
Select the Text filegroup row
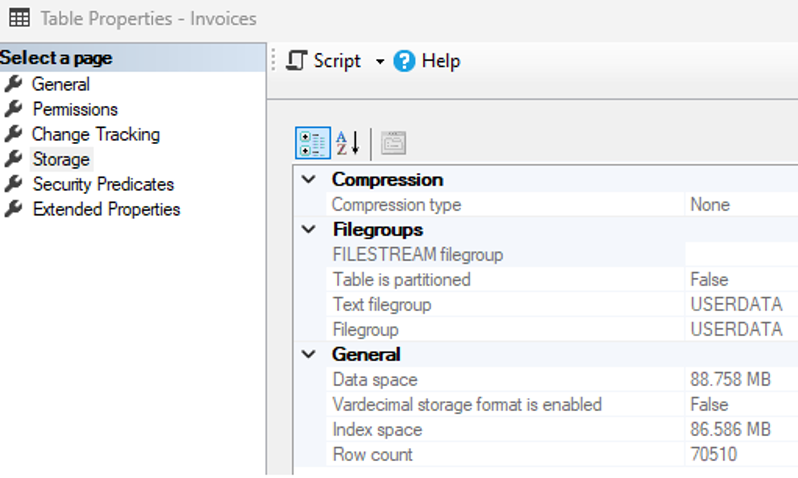click(562, 304)
